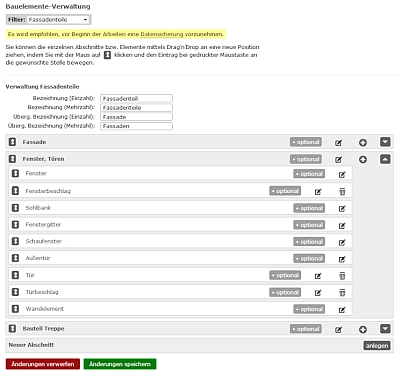The image size is (400, 373).
Task: Add element to Fenster, Türen section
Action: 363,160
